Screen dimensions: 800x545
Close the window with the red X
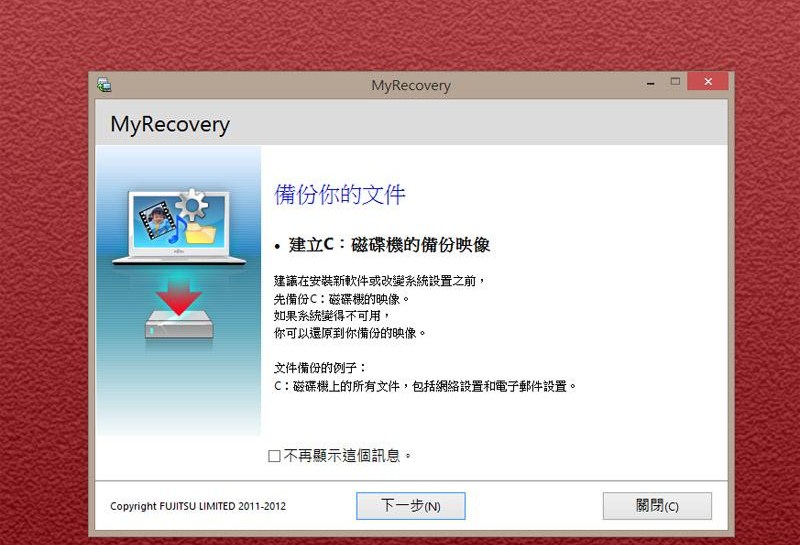pyautogui.click(x=708, y=81)
